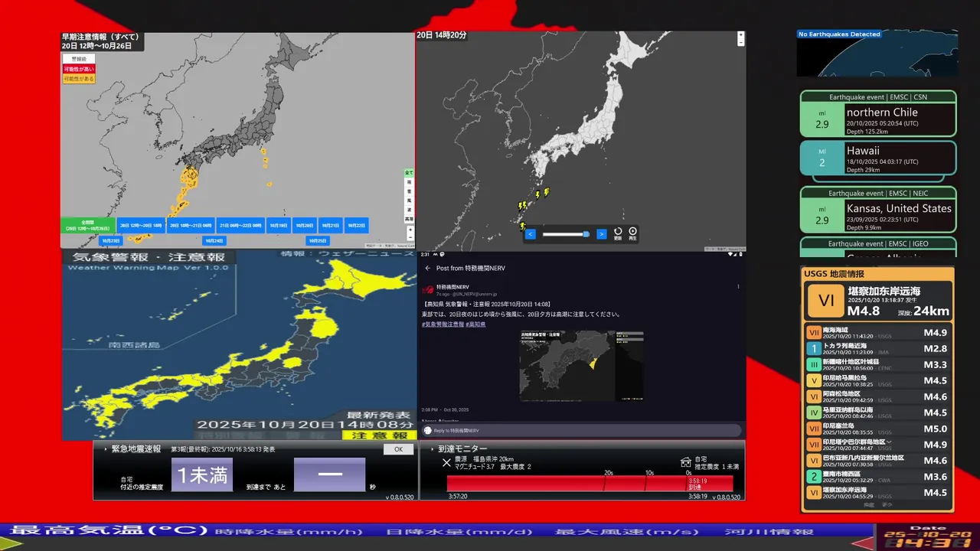Select the 20日 18時〜21日 06時 period tab
The width and height of the screenshot is (980, 551).
coord(191,225)
